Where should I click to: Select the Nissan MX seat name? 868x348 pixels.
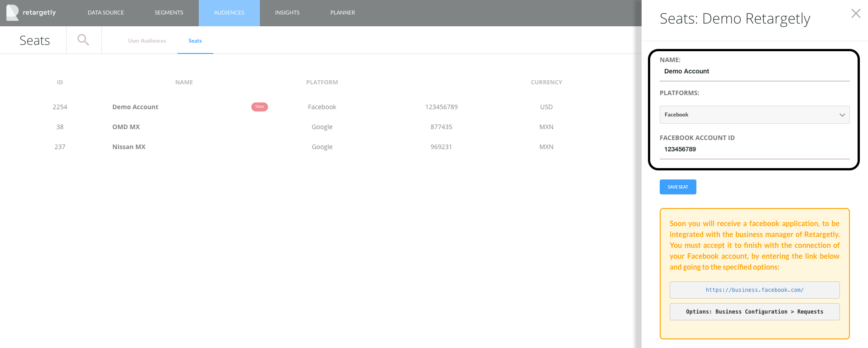coord(129,147)
